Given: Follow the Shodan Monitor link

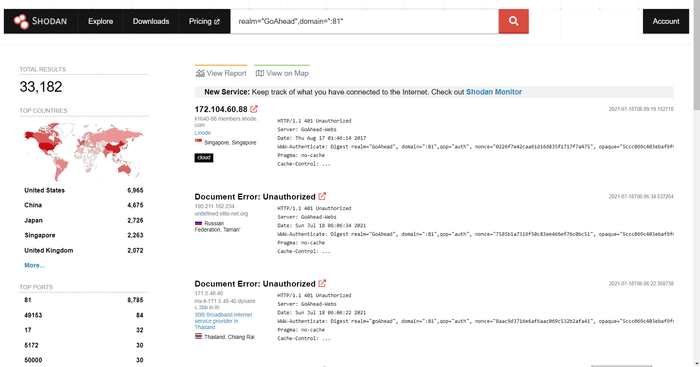Looking at the screenshot, I should pos(494,92).
